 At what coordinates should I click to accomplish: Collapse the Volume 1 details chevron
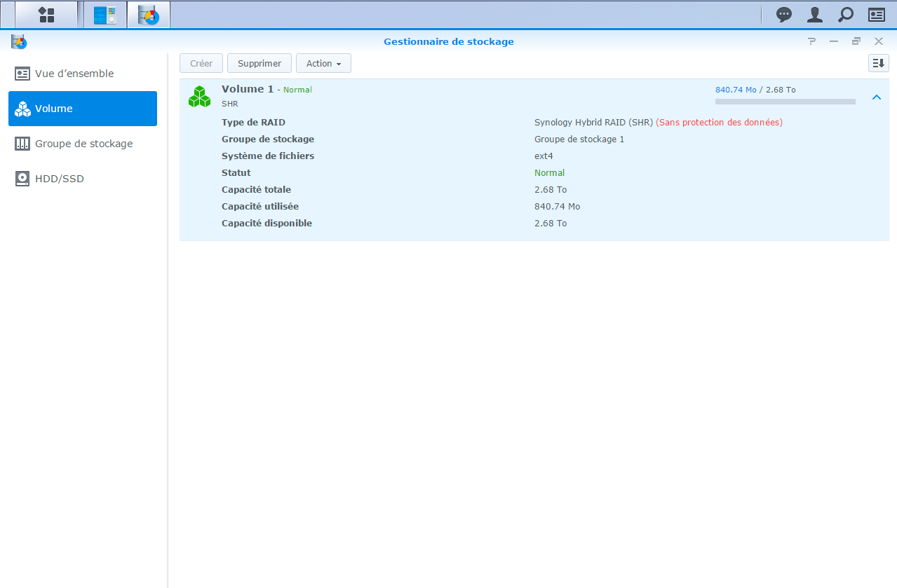876,97
